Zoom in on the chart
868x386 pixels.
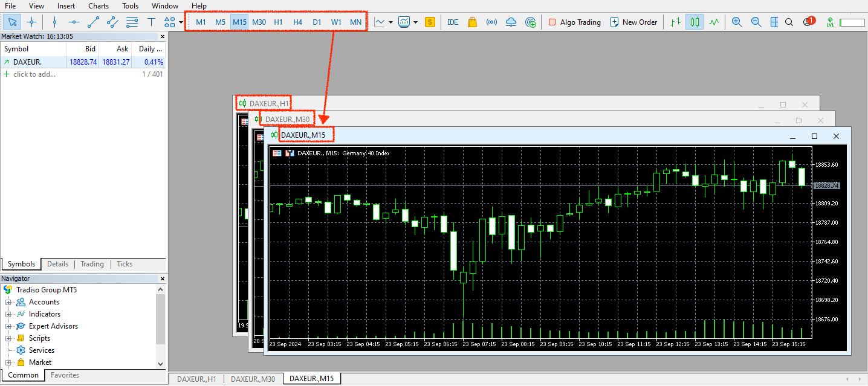coord(737,22)
